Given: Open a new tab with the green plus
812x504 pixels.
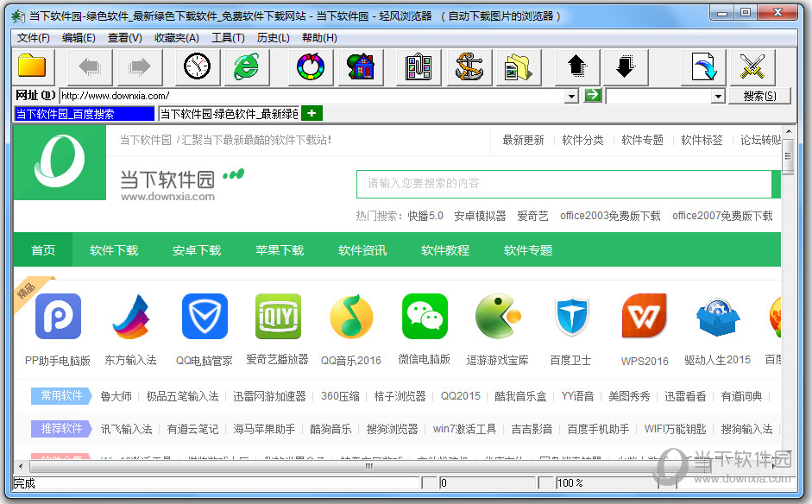Looking at the screenshot, I should 312,113.
